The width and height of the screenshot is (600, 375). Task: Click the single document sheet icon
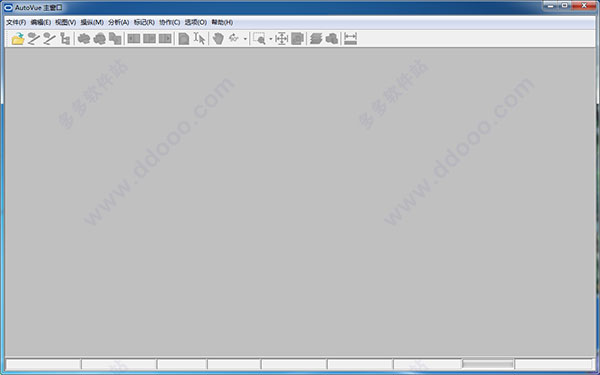coord(184,39)
